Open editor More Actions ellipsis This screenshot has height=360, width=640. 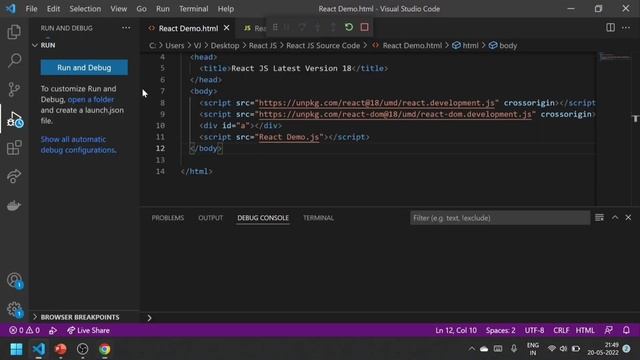tap(626, 27)
